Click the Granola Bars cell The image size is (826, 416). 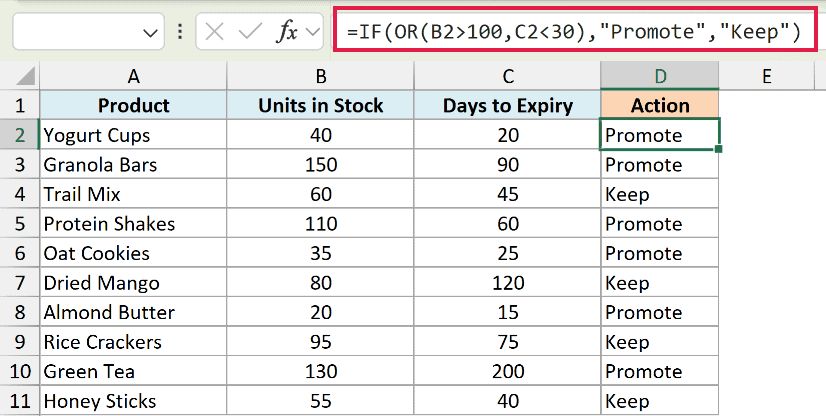(133, 164)
